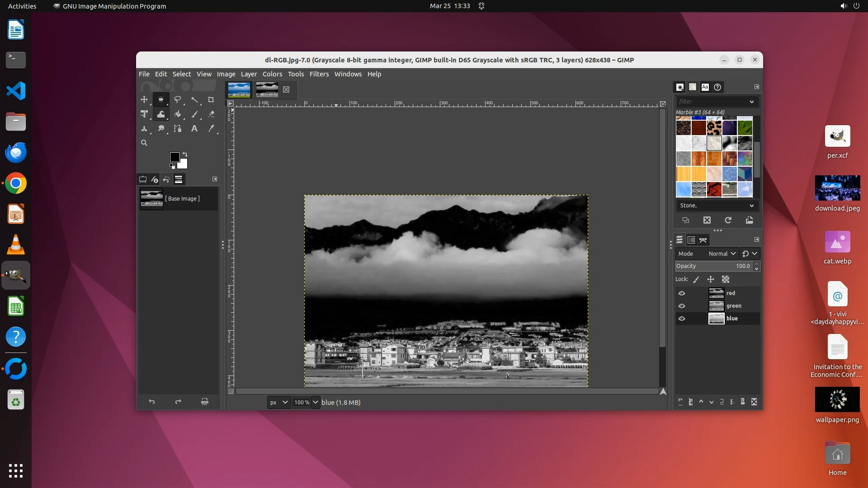Select the Crop tool
The height and width of the screenshot is (488, 868).
(x=211, y=99)
